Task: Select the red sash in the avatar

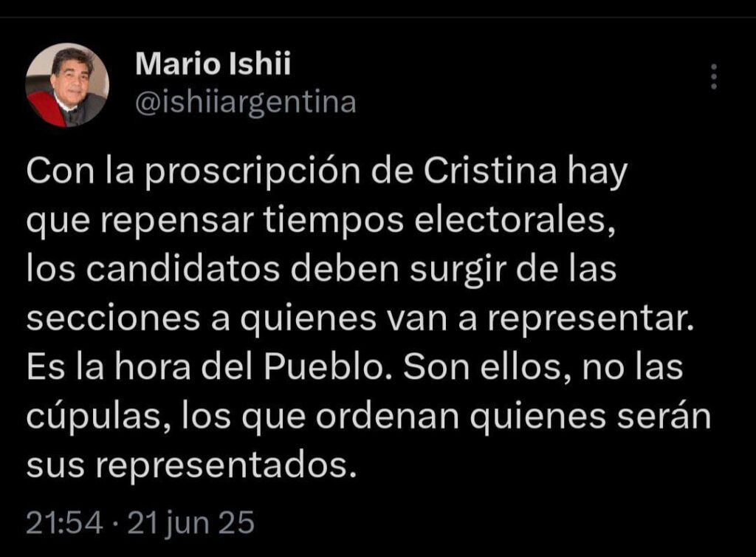Action: click(x=47, y=109)
